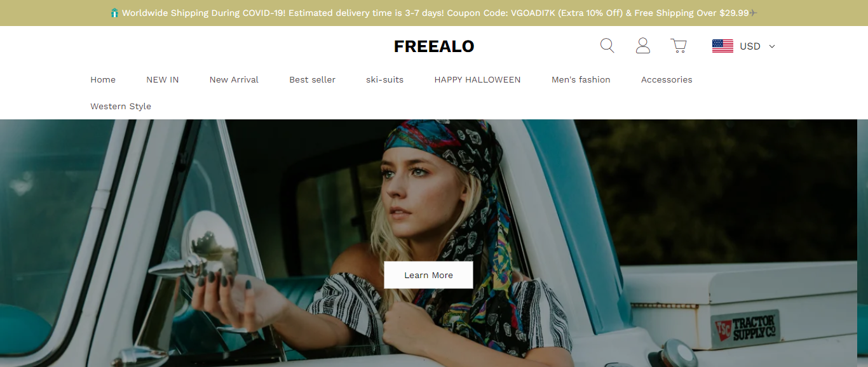The image size is (868, 367).
Task: Click the airplane icon after $29.99
Action: [x=753, y=13]
